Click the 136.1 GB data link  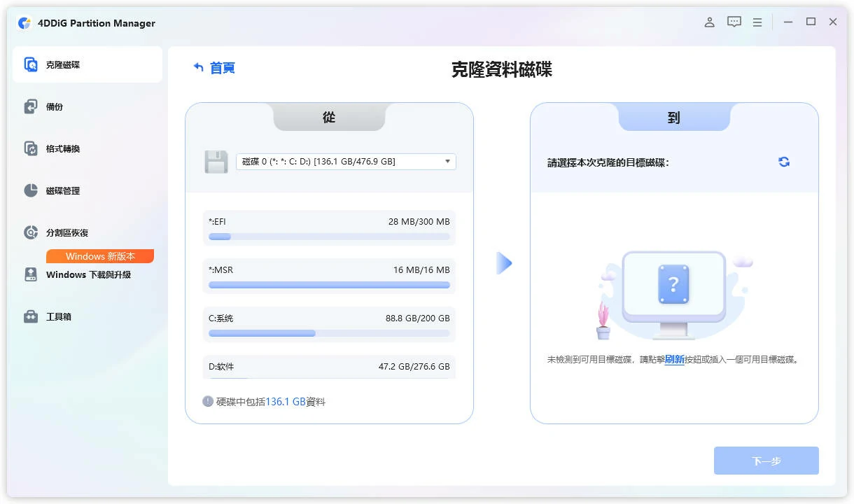click(286, 402)
